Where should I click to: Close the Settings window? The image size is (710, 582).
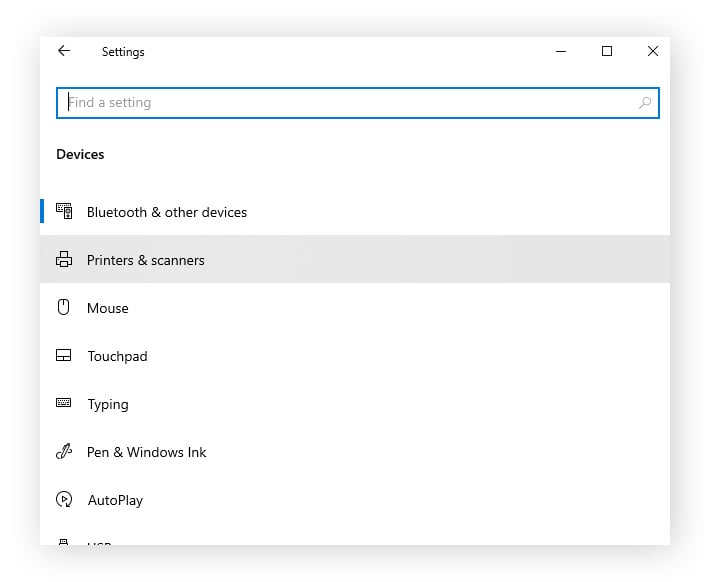(653, 51)
